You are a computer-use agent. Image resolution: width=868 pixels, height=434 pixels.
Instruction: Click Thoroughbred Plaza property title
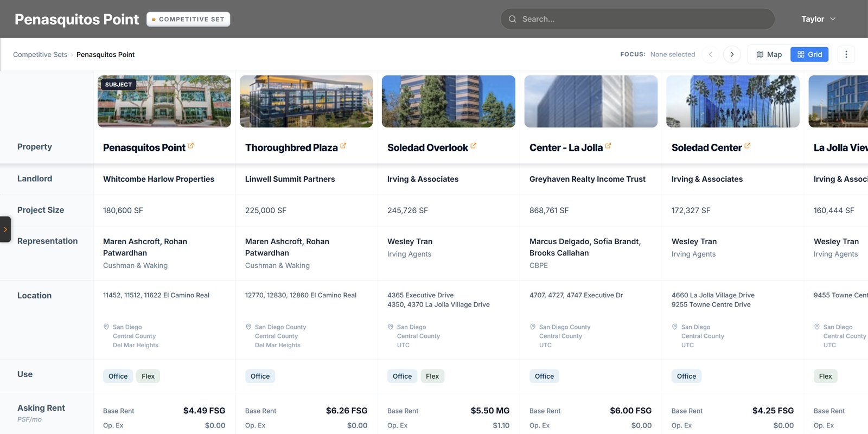(x=291, y=148)
